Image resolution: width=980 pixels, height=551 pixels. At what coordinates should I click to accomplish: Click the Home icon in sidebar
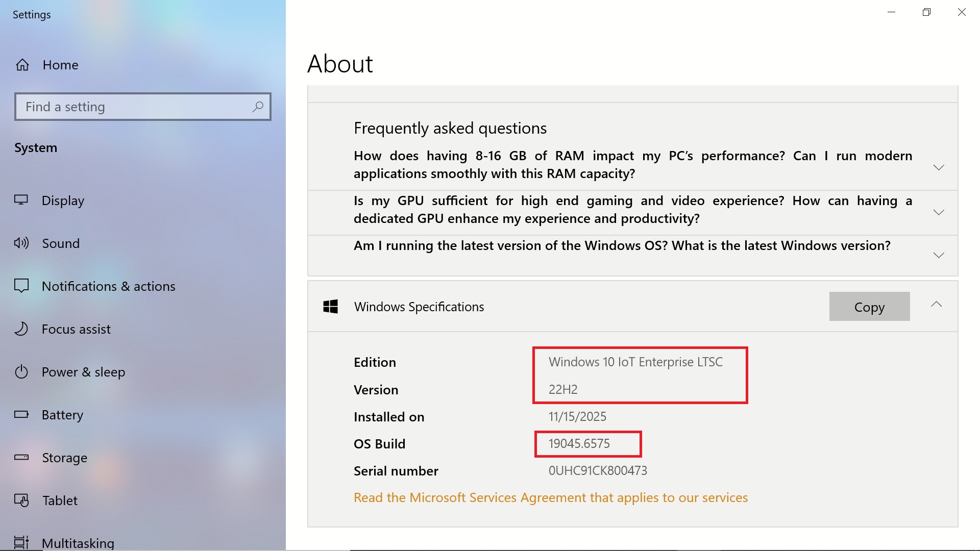(22, 65)
